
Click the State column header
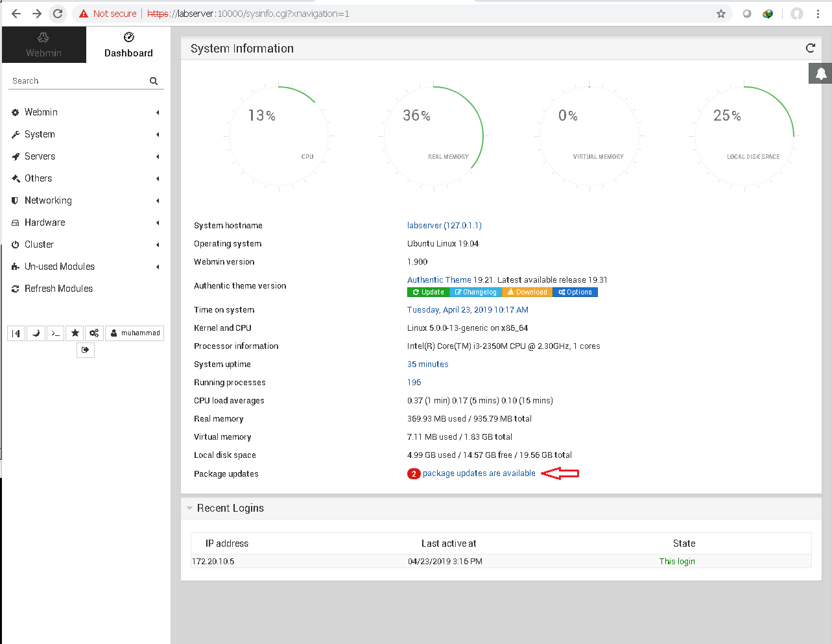684,543
